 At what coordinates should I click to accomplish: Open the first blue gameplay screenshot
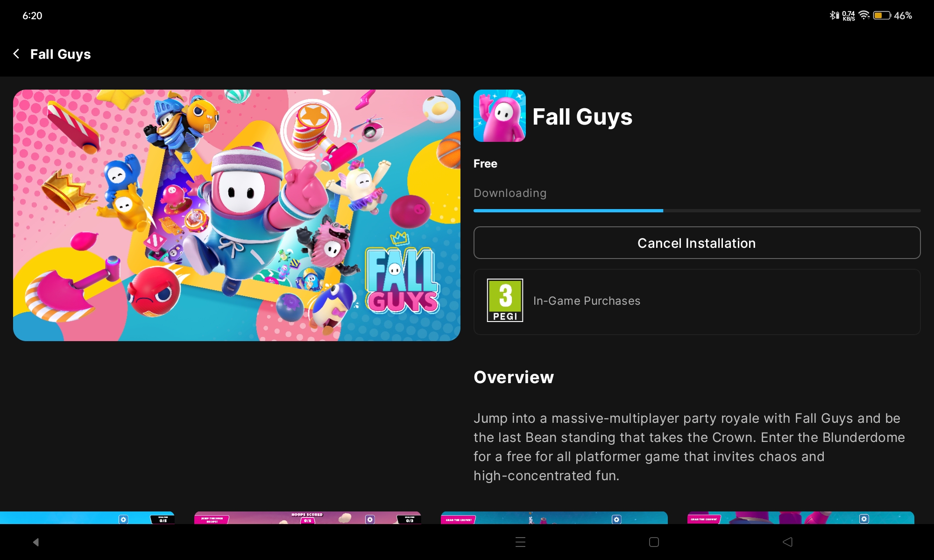tap(87, 518)
